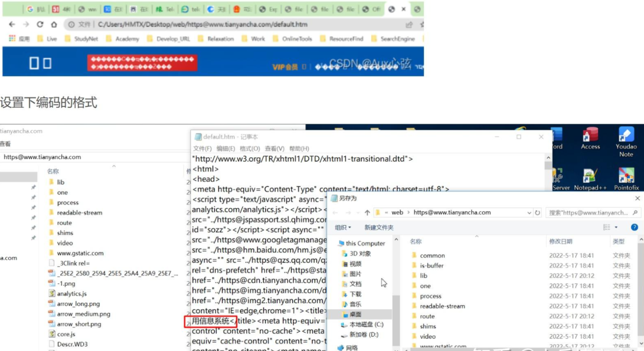The height and width of the screenshot is (351, 644).
Task: Click the web breadcrumb in the Save As path
Action: 397,212
